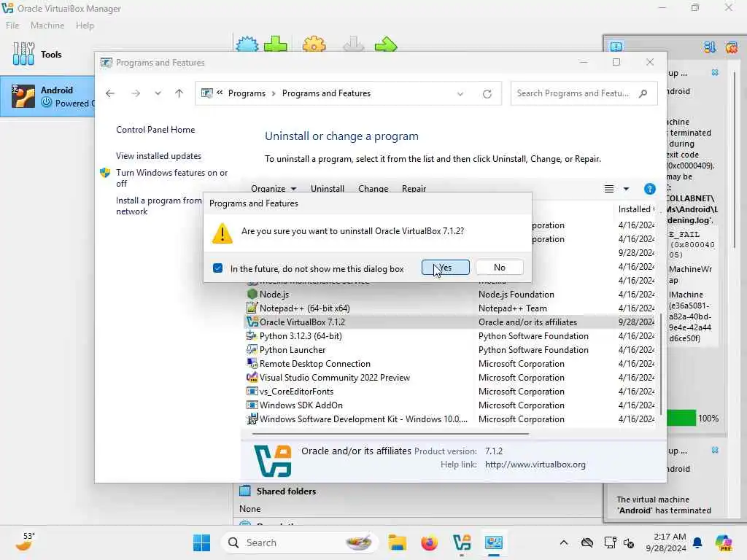Select Python Launcher entry

coord(293,349)
